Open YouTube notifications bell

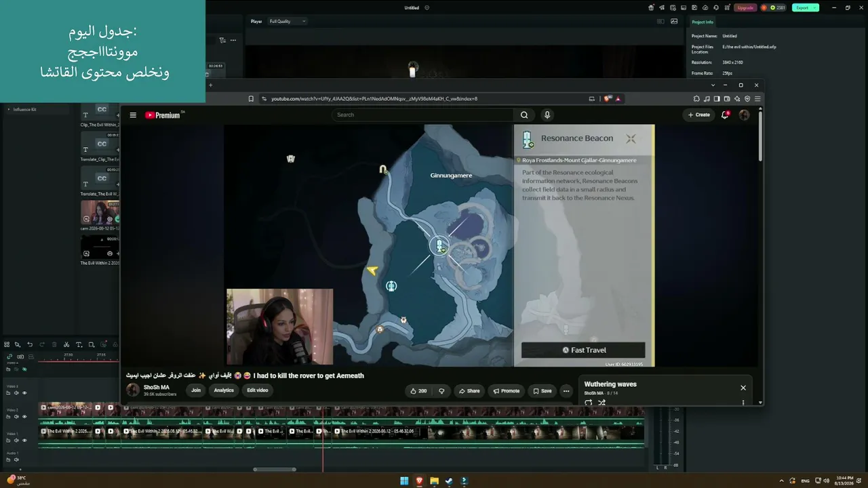tap(725, 115)
